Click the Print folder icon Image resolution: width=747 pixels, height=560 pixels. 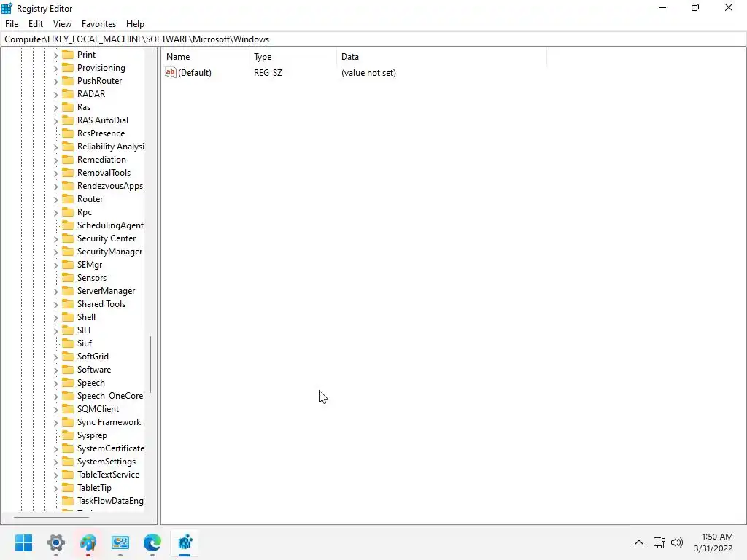tap(68, 54)
